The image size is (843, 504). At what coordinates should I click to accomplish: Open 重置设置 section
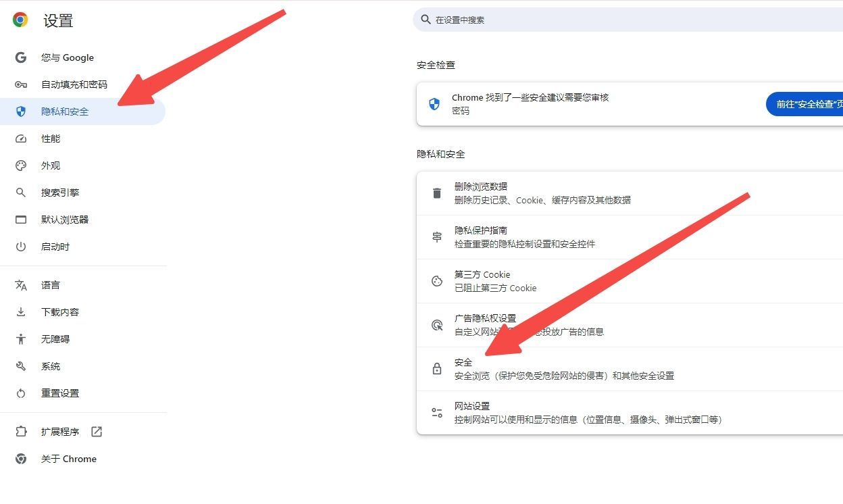click(82, 393)
